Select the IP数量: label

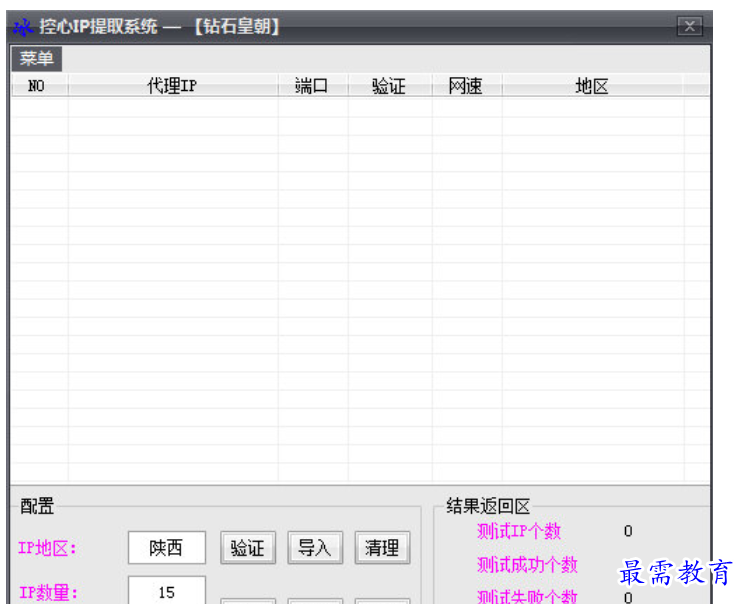pos(48,593)
